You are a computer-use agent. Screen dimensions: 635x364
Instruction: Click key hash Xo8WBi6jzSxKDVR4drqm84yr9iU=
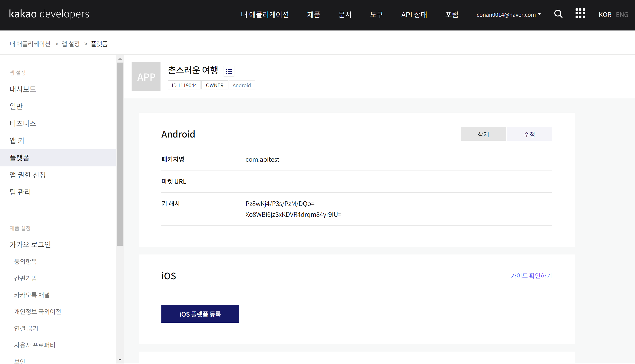[x=293, y=215]
